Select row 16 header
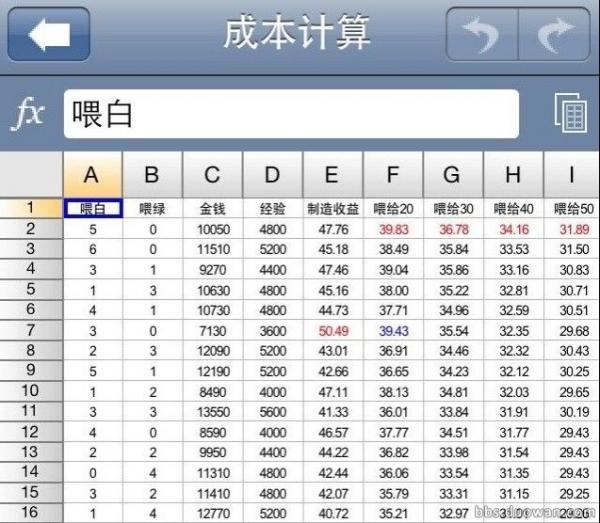Viewport: 600px width, 523px height. pos(31,514)
